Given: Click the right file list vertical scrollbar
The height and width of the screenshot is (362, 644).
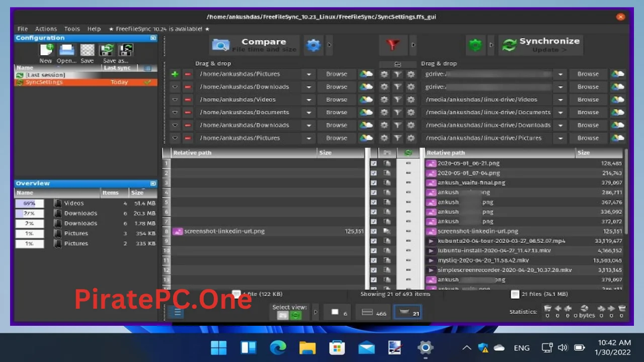Looking at the screenshot, I should coord(626,191).
